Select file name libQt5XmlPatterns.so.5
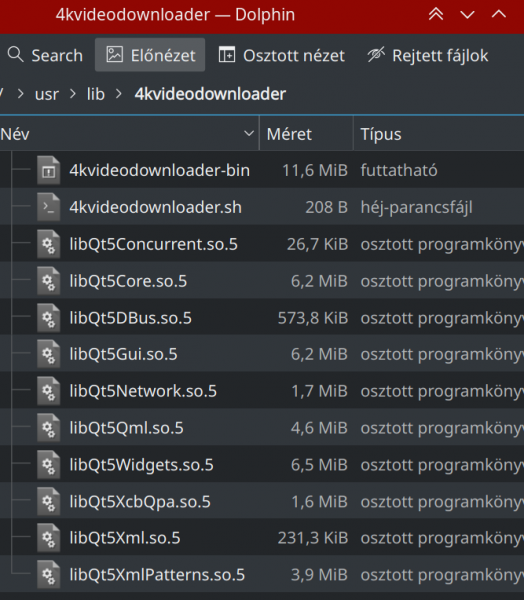The width and height of the screenshot is (524, 600). coord(157,575)
